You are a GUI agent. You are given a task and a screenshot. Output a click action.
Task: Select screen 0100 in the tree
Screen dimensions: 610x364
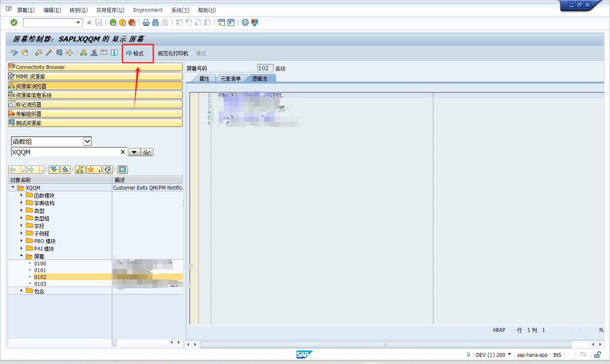(x=40, y=263)
